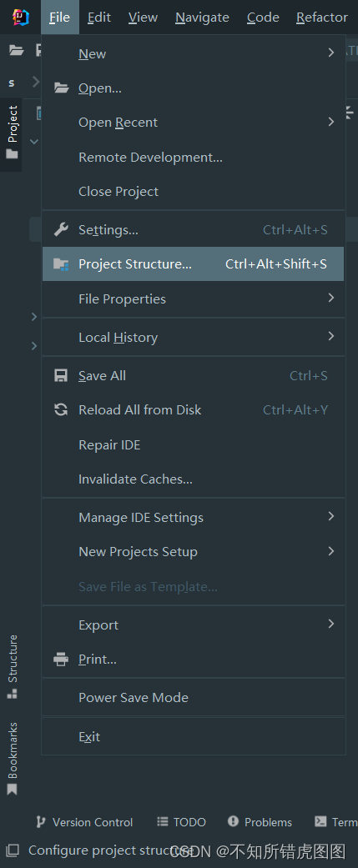Expand the Export submenu arrow
This screenshot has width=358, height=868.
tap(330, 624)
